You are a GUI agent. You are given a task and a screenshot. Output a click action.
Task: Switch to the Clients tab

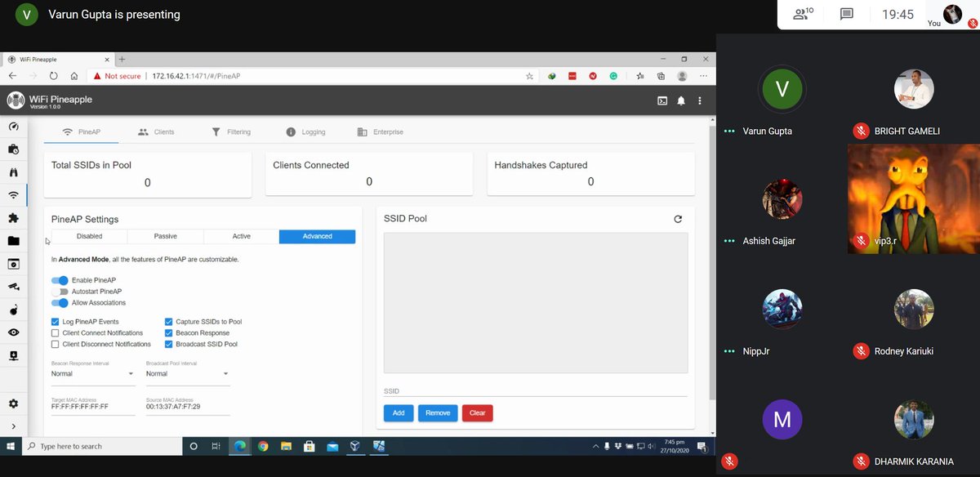155,132
